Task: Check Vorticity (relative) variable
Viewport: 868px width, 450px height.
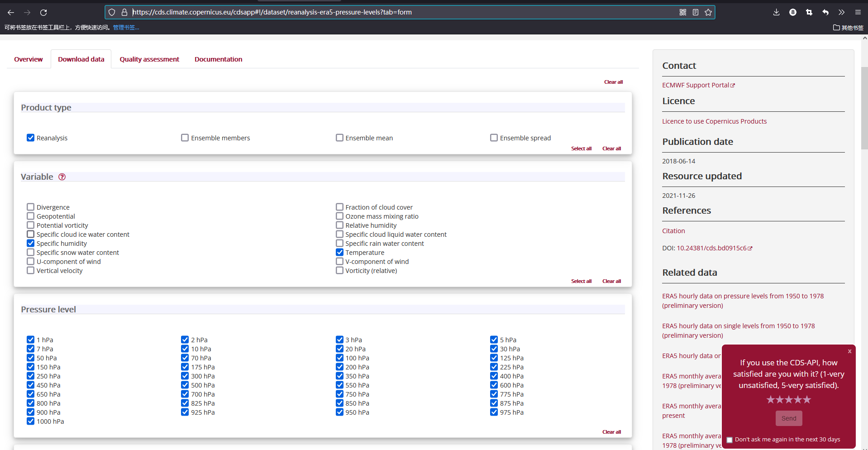Action: [x=339, y=270]
